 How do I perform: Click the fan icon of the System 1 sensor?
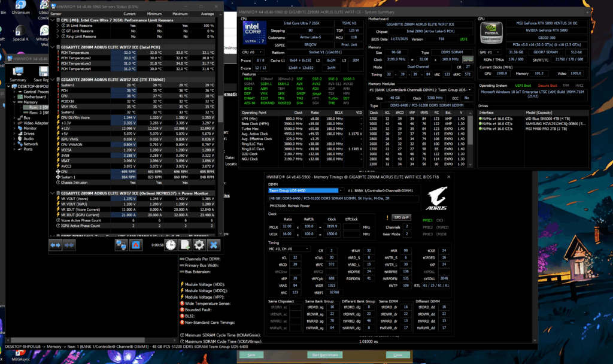click(58, 177)
